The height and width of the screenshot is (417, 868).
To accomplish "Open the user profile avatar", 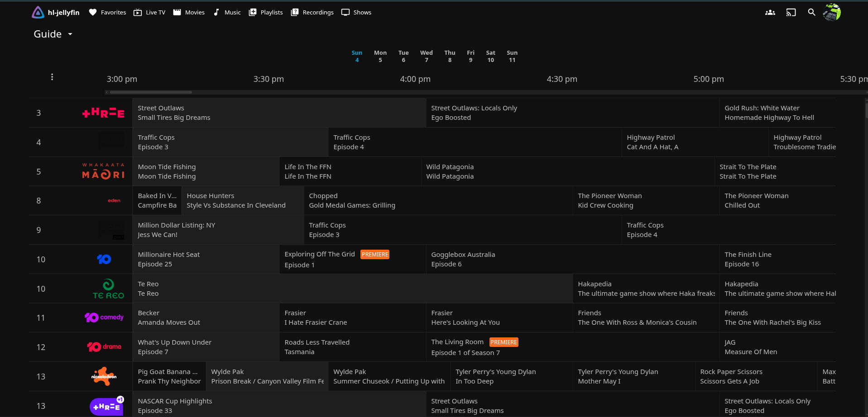I will [x=832, y=12].
